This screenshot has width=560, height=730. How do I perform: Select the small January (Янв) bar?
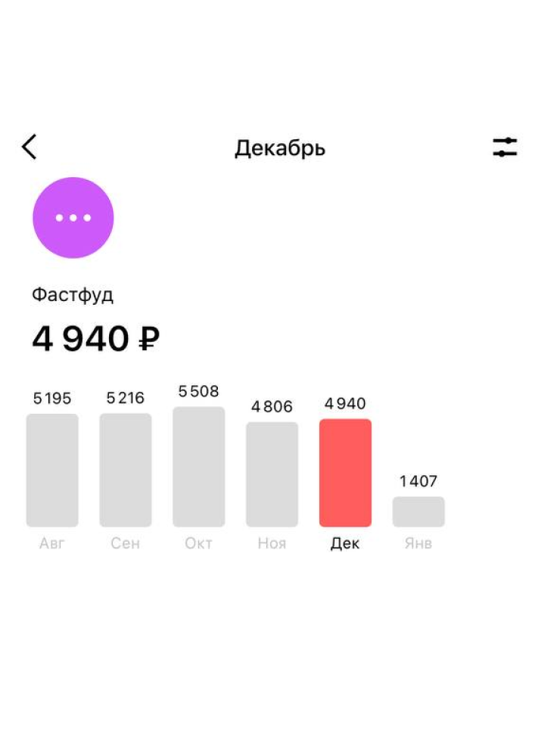(x=418, y=511)
